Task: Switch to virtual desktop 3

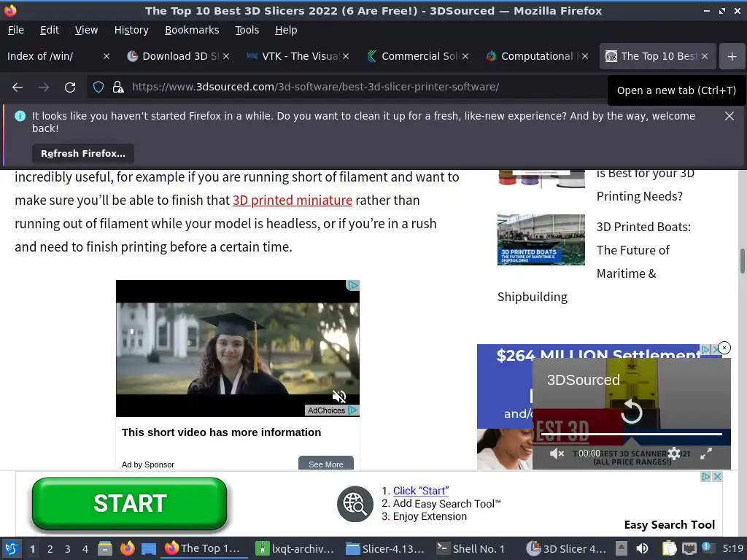Action: pos(68,549)
